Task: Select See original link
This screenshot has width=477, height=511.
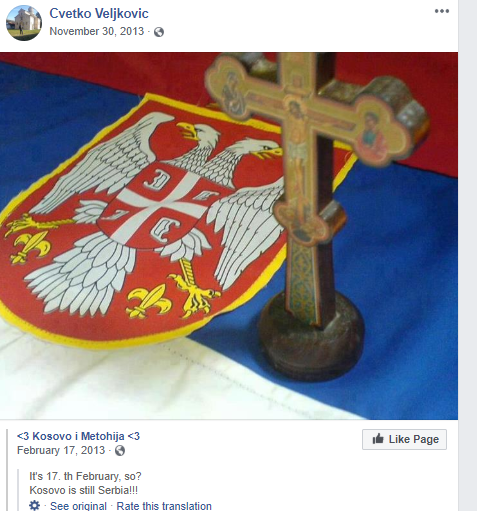Action: tap(78, 506)
